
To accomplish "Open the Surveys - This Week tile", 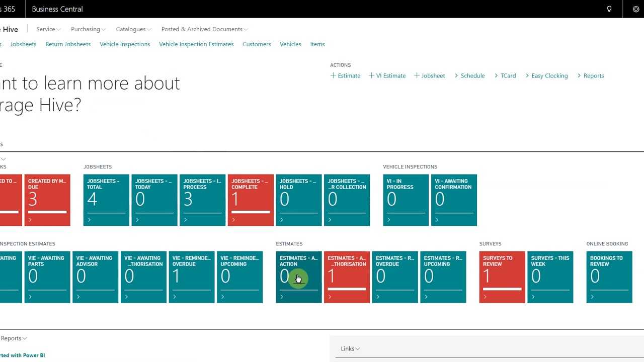I will pos(550,277).
